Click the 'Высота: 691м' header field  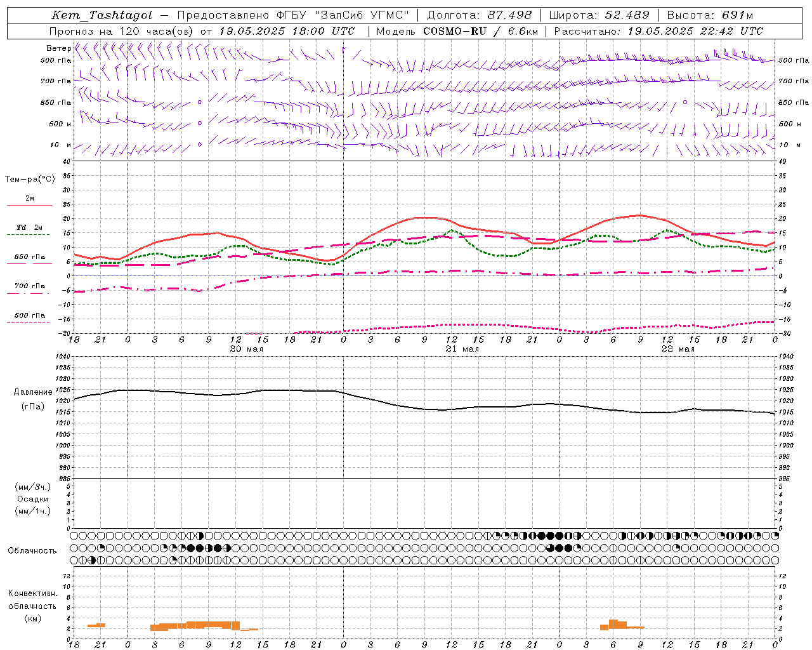tap(710, 15)
